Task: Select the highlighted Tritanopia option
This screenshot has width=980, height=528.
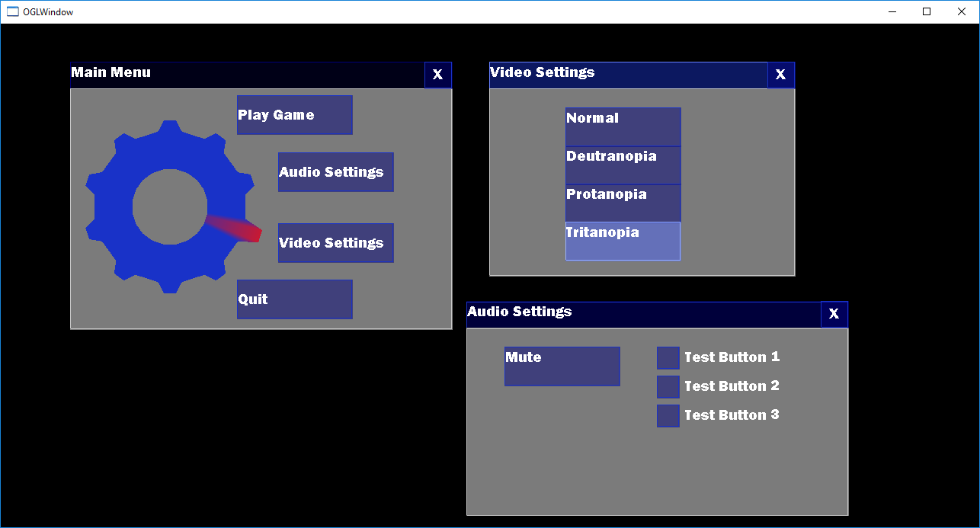Action: tap(623, 241)
